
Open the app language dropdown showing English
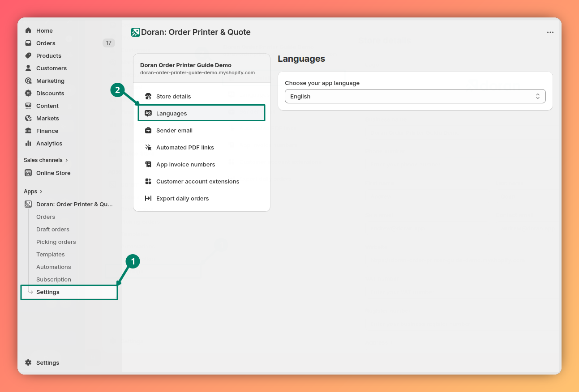pos(415,96)
